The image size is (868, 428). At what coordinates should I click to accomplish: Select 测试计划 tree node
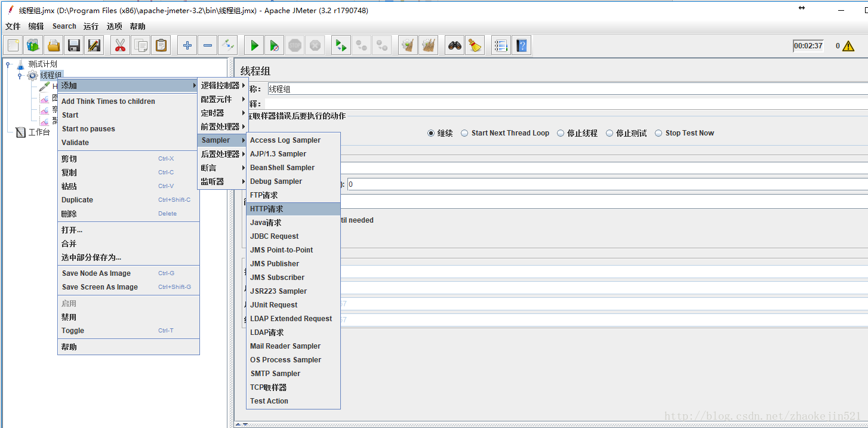click(x=42, y=64)
